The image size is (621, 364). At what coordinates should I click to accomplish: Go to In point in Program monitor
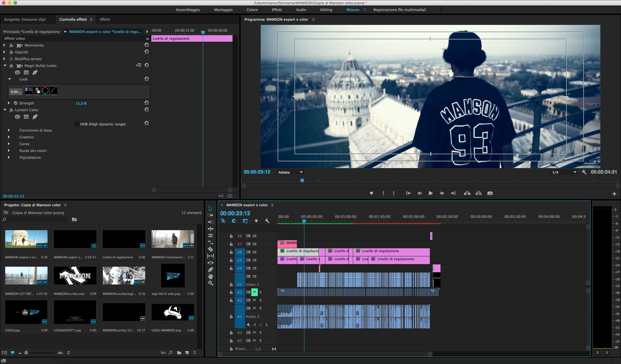click(409, 193)
